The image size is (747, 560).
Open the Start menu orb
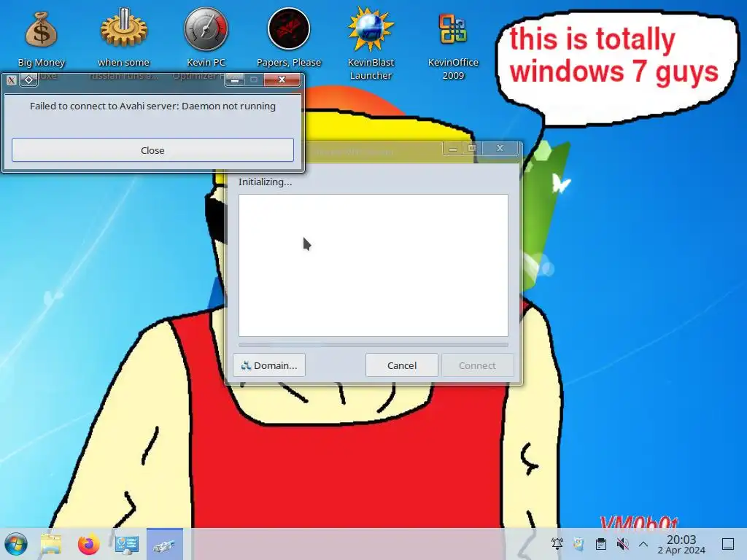tap(16, 544)
